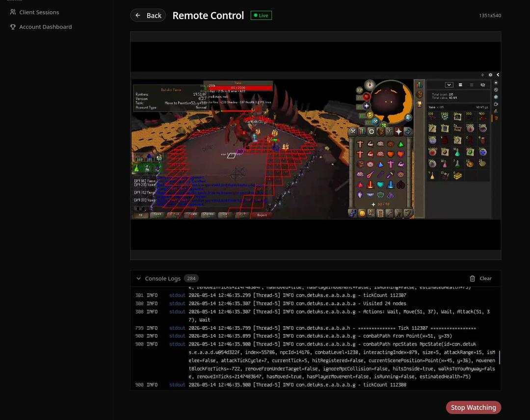Collapse the Yama x 135 loot group
This screenshot has width=530, height=420.
pos(458,107)
